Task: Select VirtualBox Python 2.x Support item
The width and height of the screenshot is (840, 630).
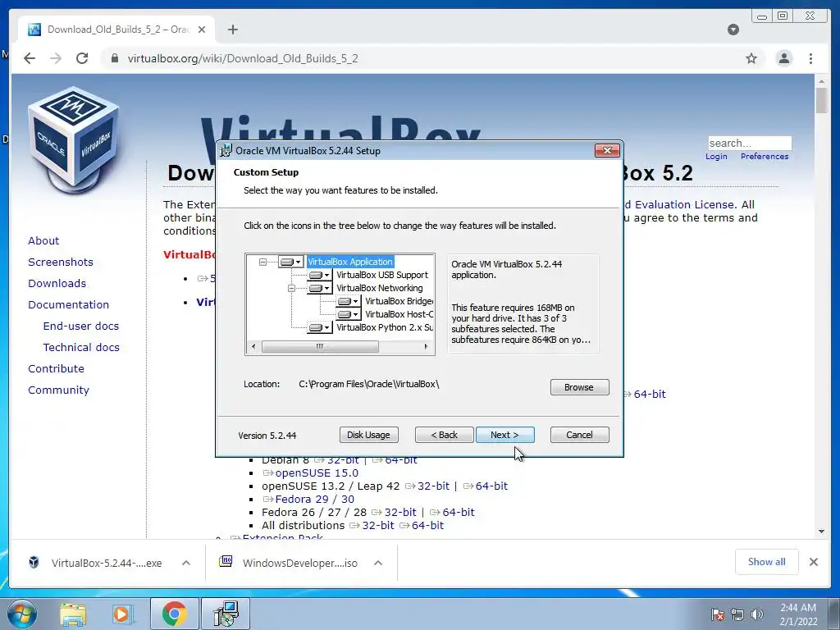Action: (x=385, y=327)
